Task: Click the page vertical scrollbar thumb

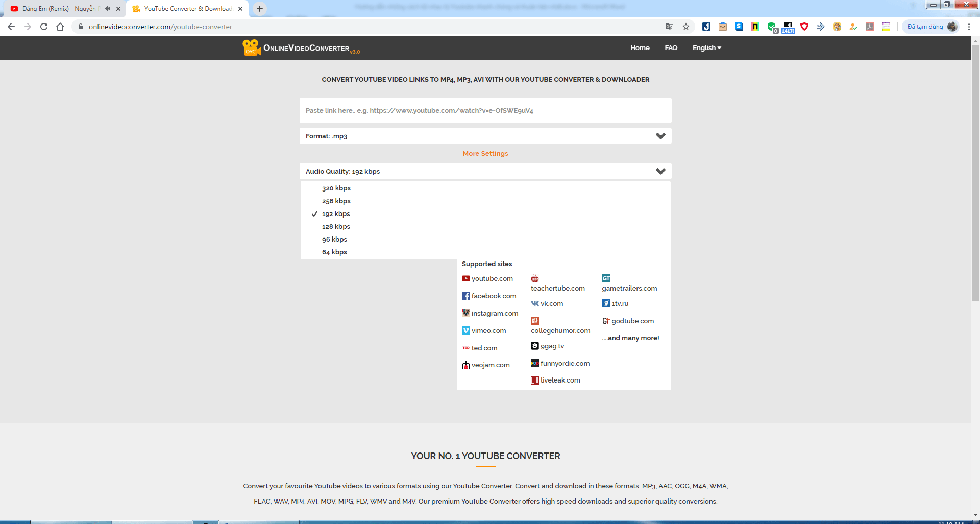Action: coord(975,172)
